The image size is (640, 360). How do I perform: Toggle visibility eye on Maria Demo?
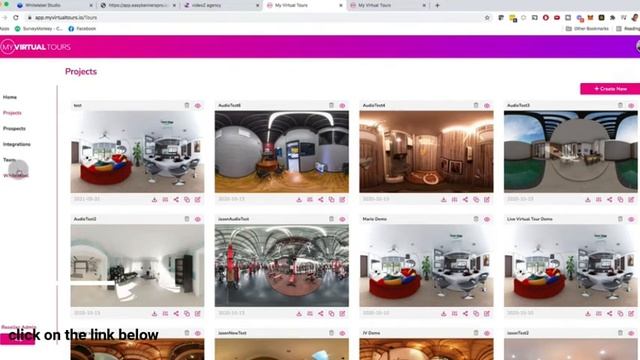coord(487,220)
